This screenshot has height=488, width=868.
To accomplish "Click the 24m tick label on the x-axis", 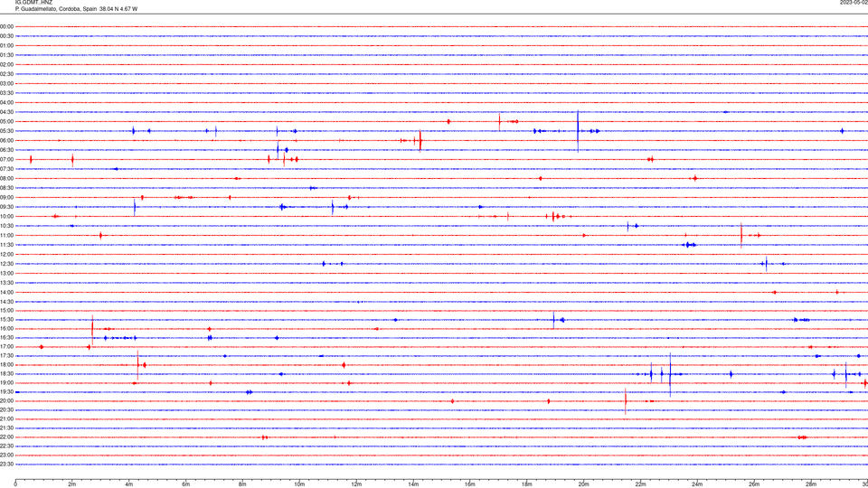I will pos(697,484).
